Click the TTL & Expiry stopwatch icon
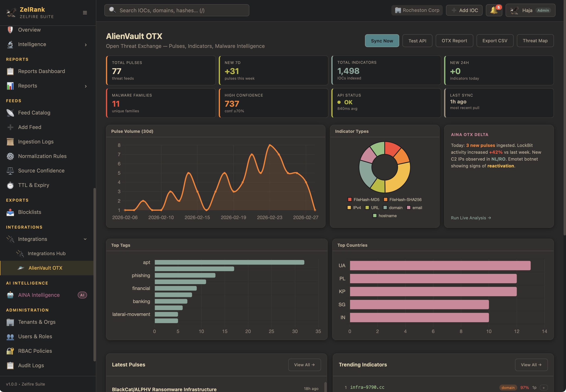Image resolution: width=566 pixels, height=392 pixels. point(10,185)
